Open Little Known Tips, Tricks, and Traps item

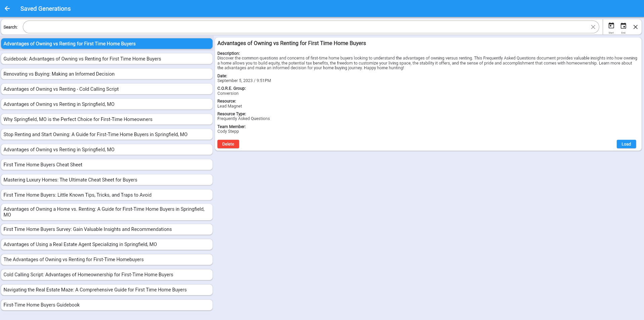pyautogui.click(x=107, y=195)
